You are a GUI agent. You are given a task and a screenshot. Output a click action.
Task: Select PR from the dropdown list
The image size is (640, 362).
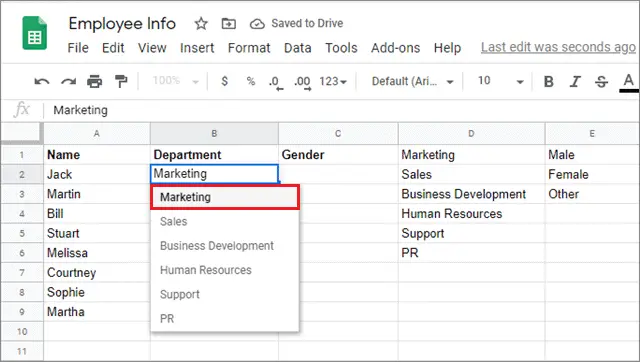point(225,318)
